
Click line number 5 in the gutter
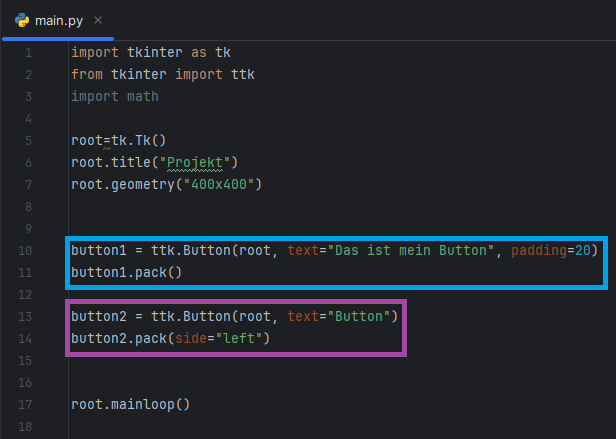(x=28, y=141)
